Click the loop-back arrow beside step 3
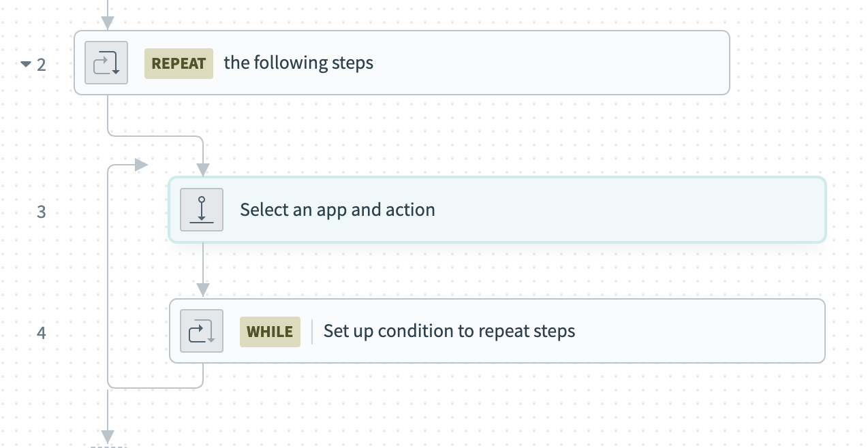The image size is (868, 448). [140, 163]
